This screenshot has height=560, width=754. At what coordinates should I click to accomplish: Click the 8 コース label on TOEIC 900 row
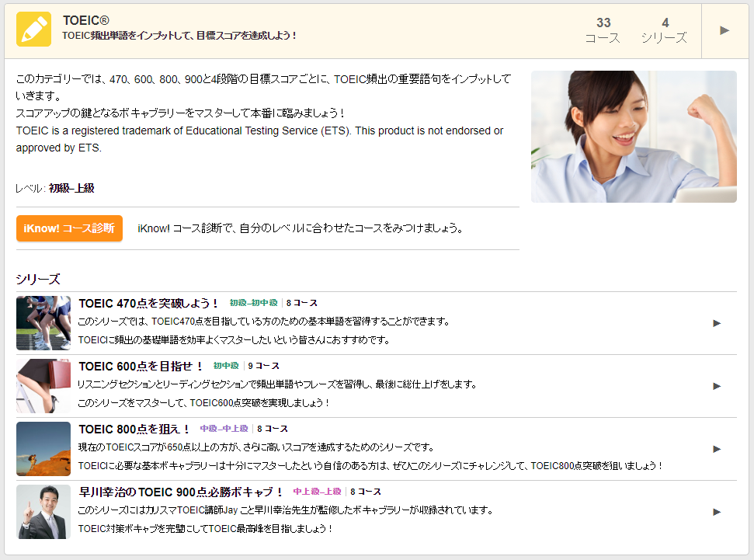pos(366,492)
